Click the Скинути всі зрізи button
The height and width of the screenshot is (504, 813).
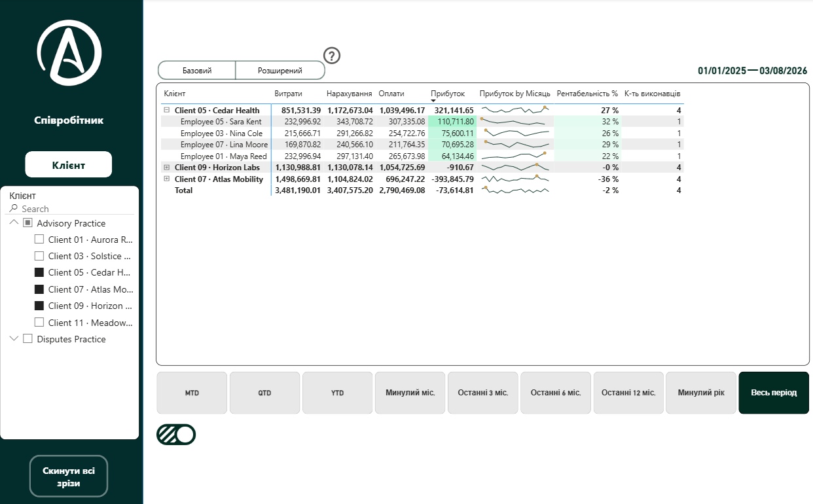coord(69,477)
